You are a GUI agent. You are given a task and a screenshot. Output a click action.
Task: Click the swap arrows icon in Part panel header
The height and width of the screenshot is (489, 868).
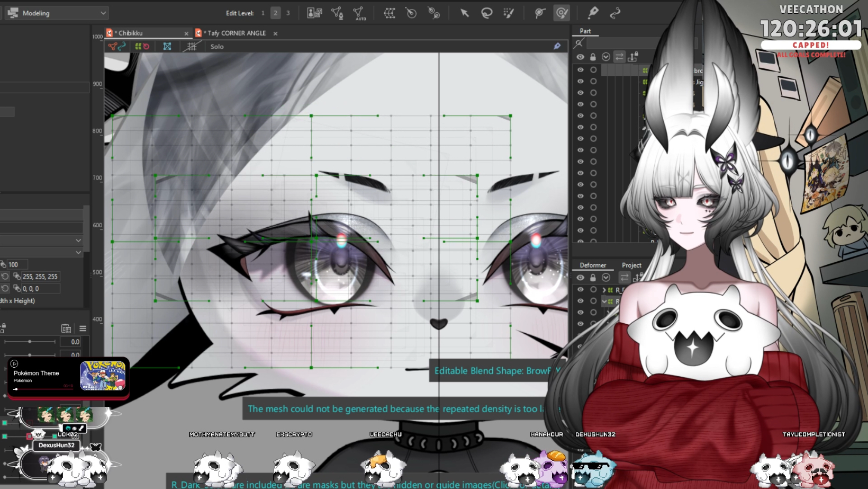(x=619, y=57)
